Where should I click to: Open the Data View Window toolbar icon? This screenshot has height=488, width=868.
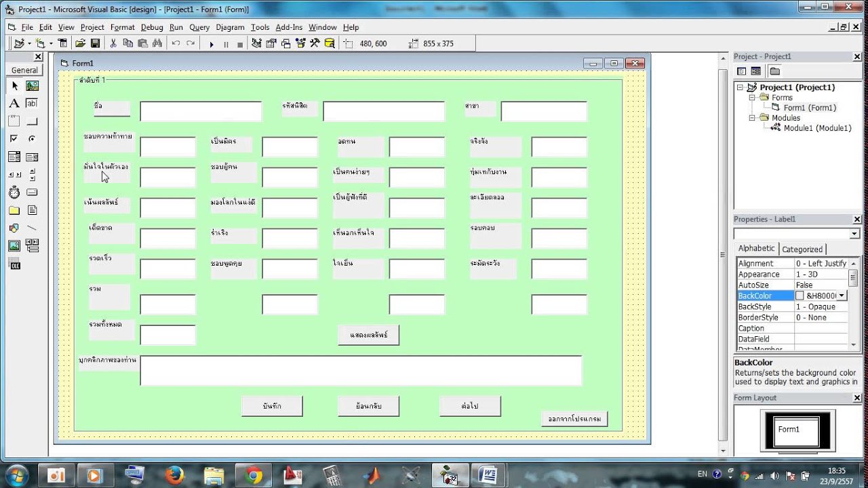(330, 43)
